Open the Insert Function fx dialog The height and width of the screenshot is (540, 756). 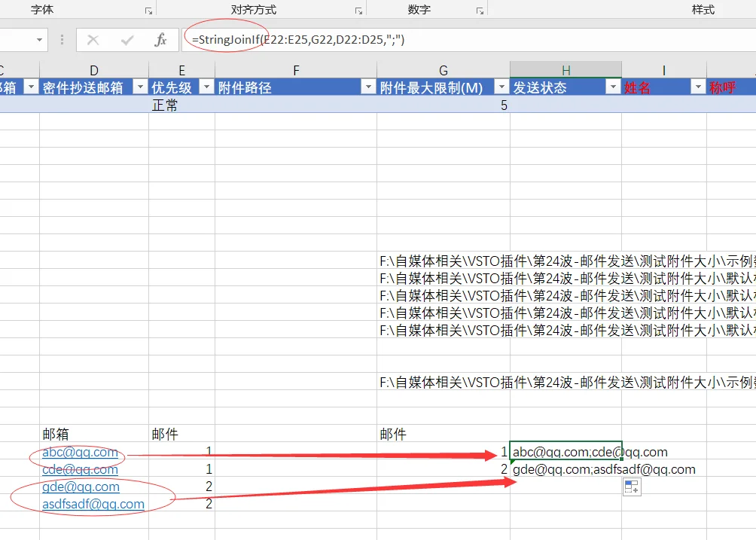[x=160, y=39]
